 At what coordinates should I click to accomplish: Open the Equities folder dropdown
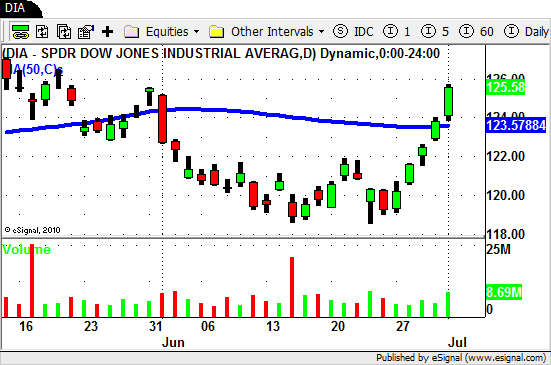162,32
